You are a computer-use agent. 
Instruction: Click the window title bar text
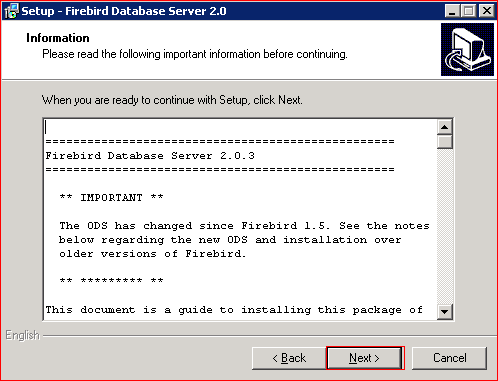[x=124, y=11]
